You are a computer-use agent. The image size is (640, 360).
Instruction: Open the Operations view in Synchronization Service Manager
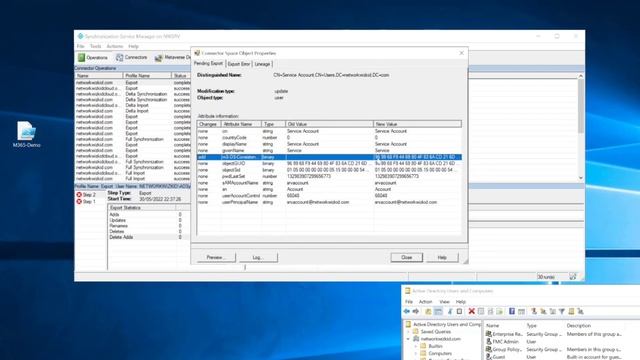click(93, 58)
